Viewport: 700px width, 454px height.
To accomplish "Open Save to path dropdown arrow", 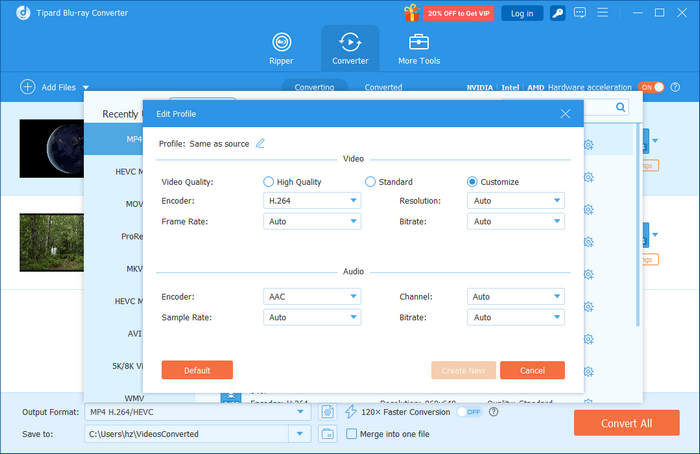I will tap(300, 433).
